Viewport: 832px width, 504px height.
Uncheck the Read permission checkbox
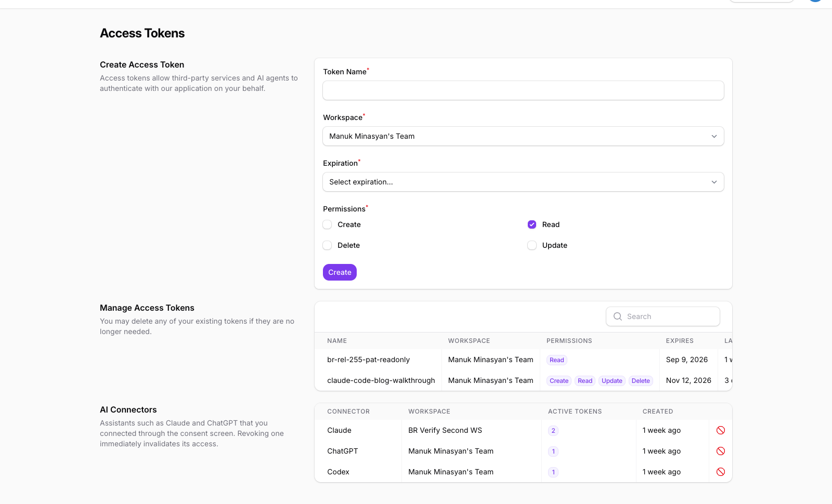(x=532, y=224)
